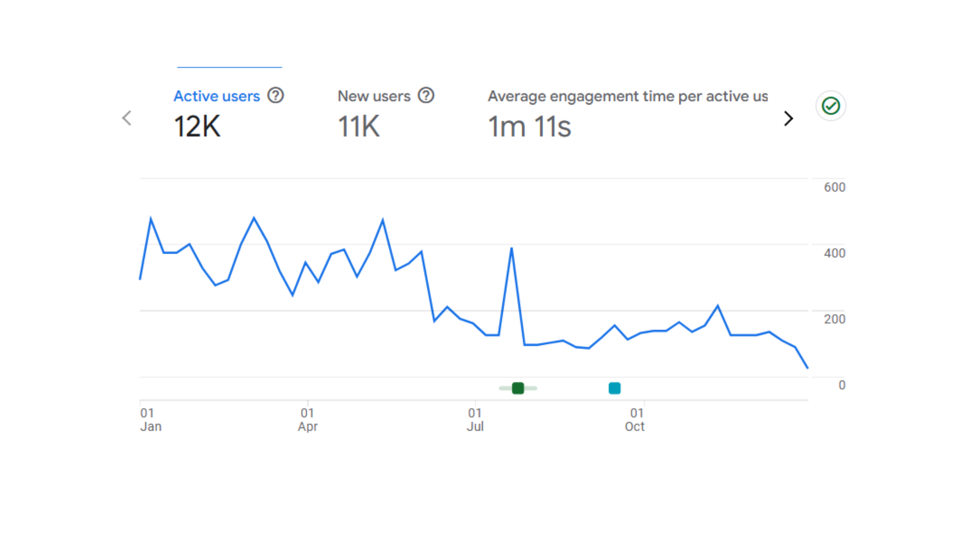Go to next metrics with right chevron
This screenshot has width=980, height=551.
(x=788, y=119)
